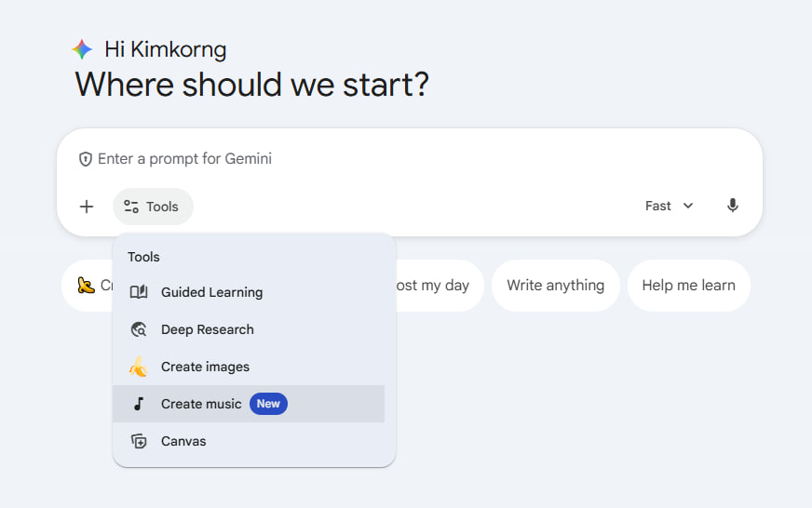Expand the chevron next to Fast
The height and width of the screenshot is (508, 812).
click(x=688, y=206)
